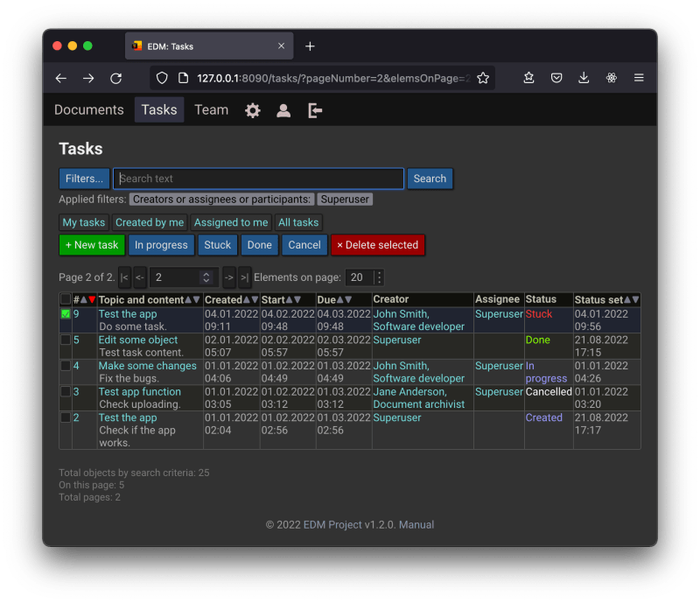This screenshot has height=603, width=700.
Task: Open a new browser tab with plus
Action: tap(310, 46)
